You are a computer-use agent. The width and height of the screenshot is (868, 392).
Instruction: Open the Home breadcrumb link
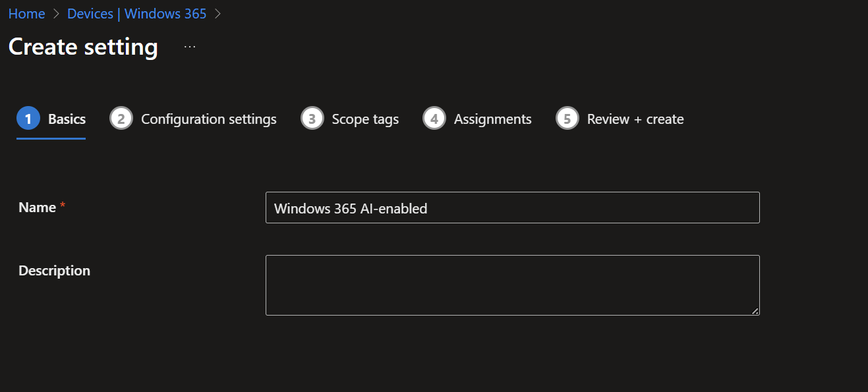26,14
